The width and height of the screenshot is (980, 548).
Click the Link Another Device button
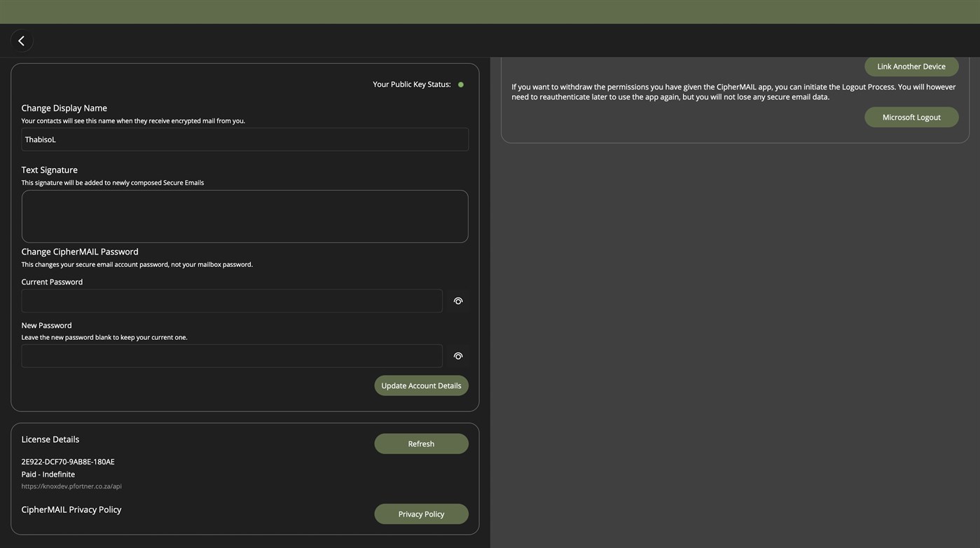911,67
